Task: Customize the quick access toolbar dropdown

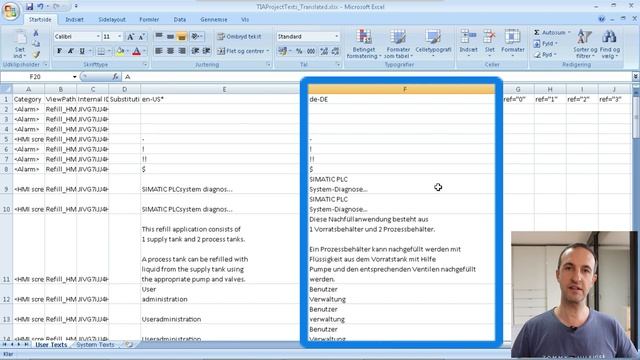Action: (x=76, y=7)
